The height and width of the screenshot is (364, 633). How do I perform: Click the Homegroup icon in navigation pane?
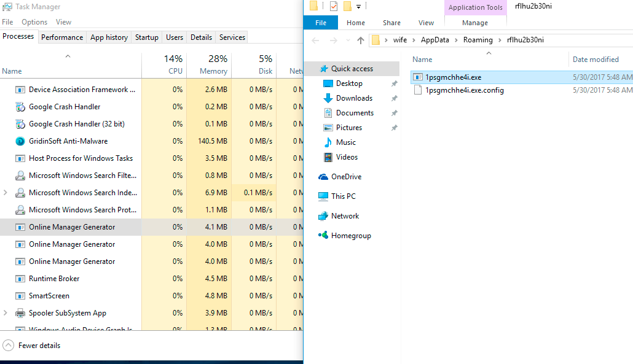click(x=323, y=236)
